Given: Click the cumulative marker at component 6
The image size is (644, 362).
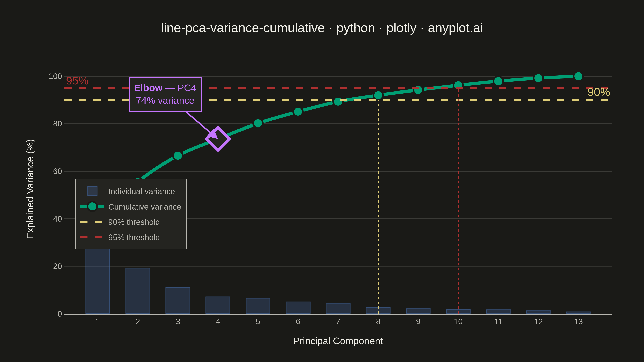Looking at the screenshot, I should [x=298, y=111].
